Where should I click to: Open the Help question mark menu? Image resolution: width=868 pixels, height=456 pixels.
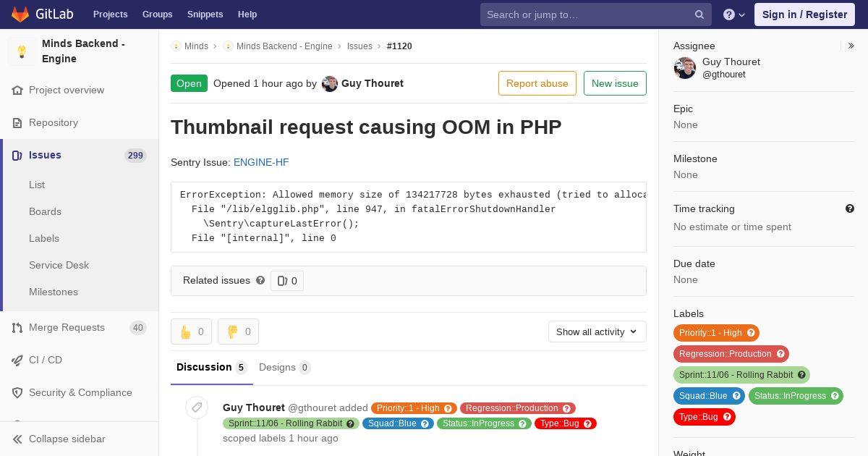point(734,14)
